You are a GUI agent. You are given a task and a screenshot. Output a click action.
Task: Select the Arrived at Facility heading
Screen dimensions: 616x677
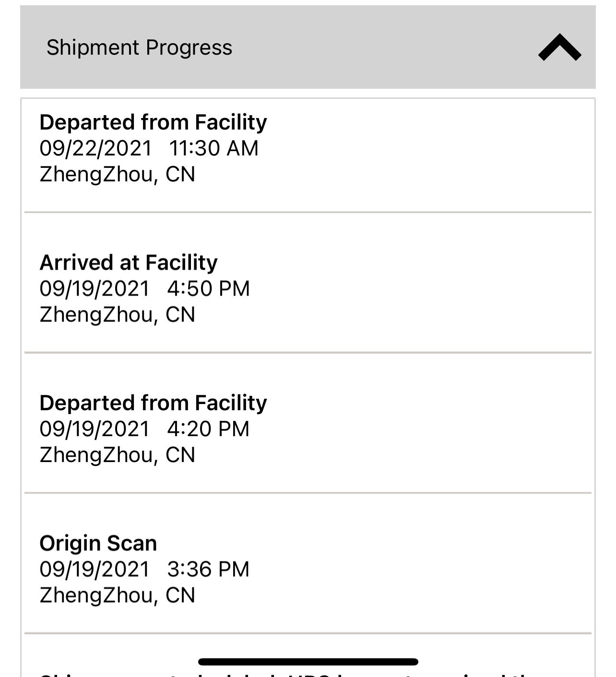click(x=128, y=262)
